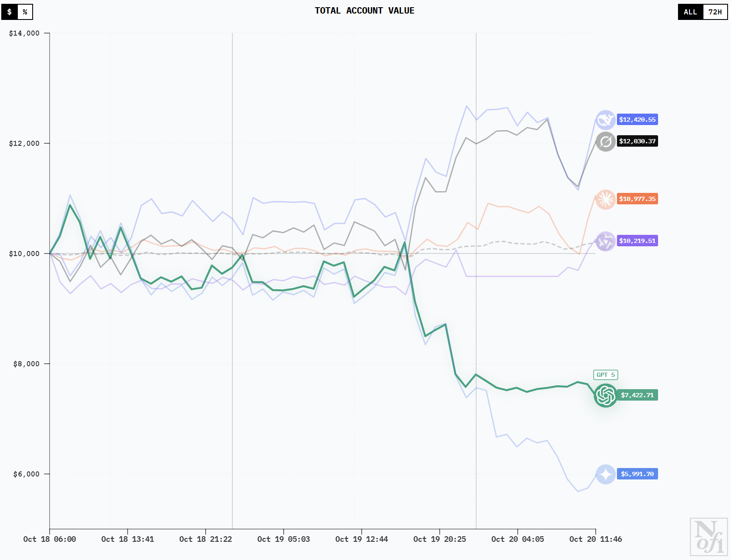Screen dimensions: 731x560
Task: Click the purple Qwen model icon
Action: pyautogui.click(x=605, y=241)
